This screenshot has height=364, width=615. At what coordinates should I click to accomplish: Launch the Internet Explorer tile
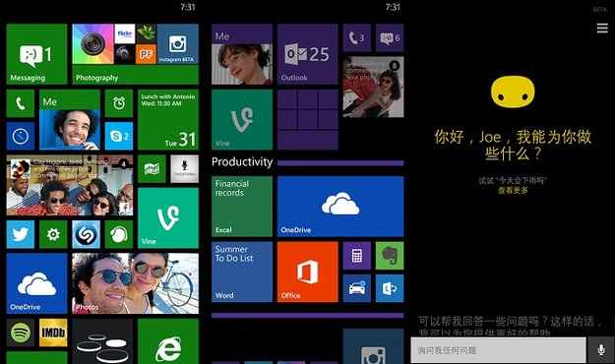[168, 341]
